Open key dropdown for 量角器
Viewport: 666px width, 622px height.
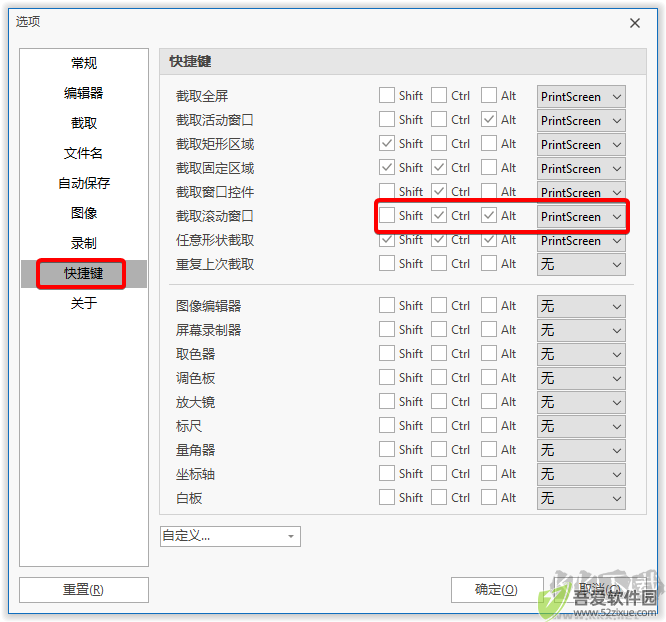pyautogui.click(x=581, y=450)
